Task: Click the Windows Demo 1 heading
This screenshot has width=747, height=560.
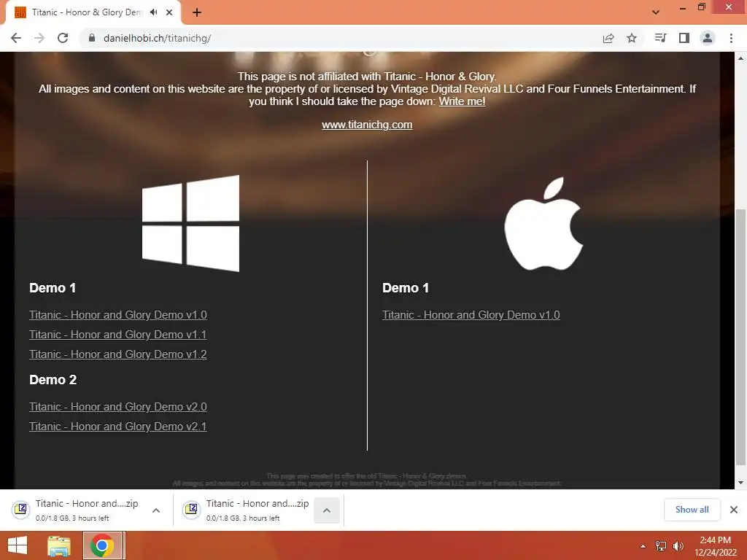Action: click(53, 288)
